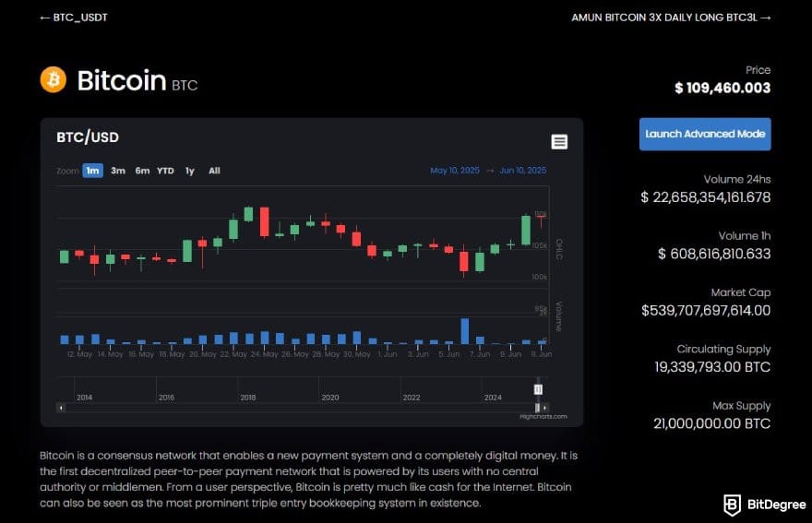The image size is (812, 523).
Task: Click the 2020 marker in the navigator
Action: [x=330, y=398]
